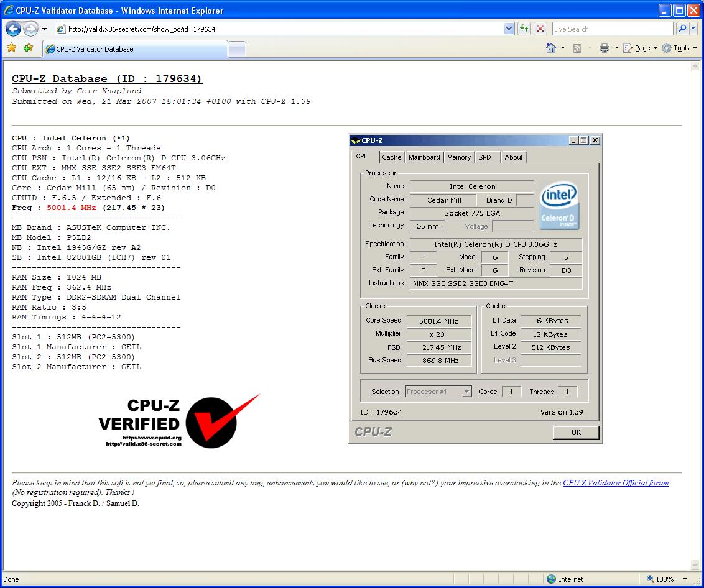Stop loading with the red X icon
Screen dimensions: 704x588
click(540, 29)
